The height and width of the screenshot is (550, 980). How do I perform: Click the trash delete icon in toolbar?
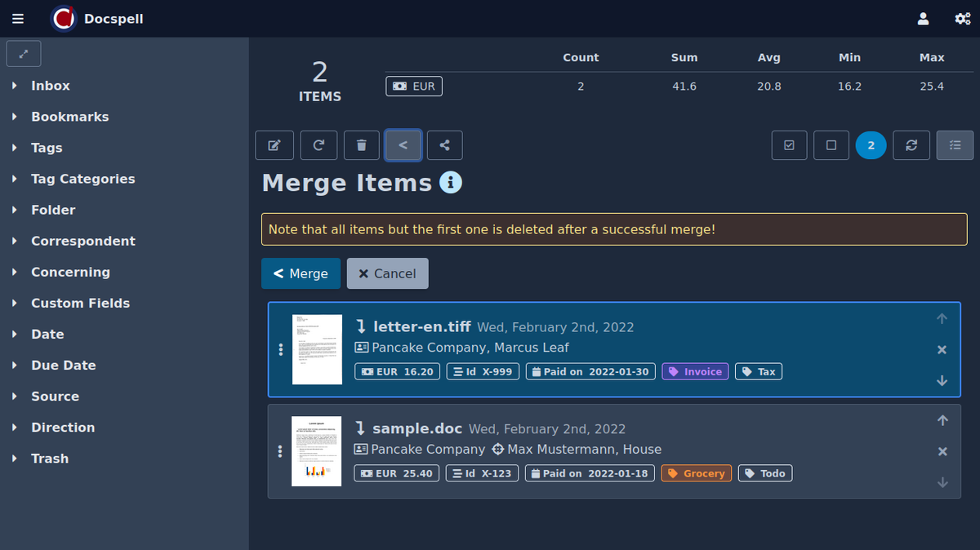[361, 145]
